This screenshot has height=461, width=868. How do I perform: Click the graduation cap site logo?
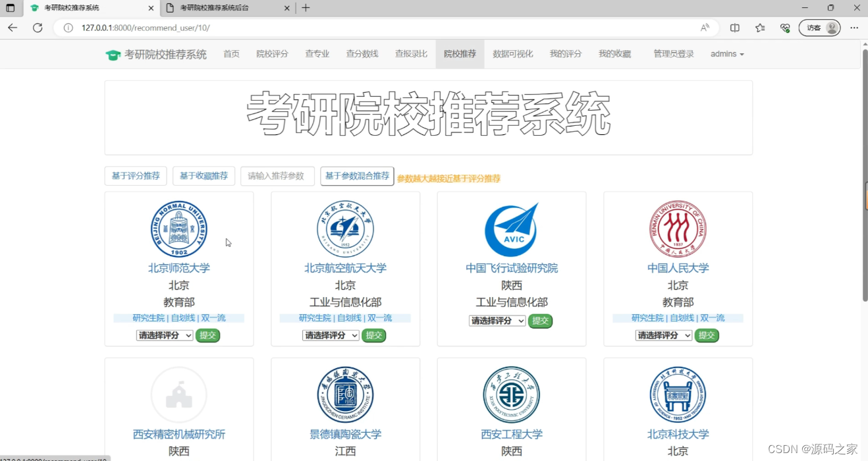tap(113, 55)
